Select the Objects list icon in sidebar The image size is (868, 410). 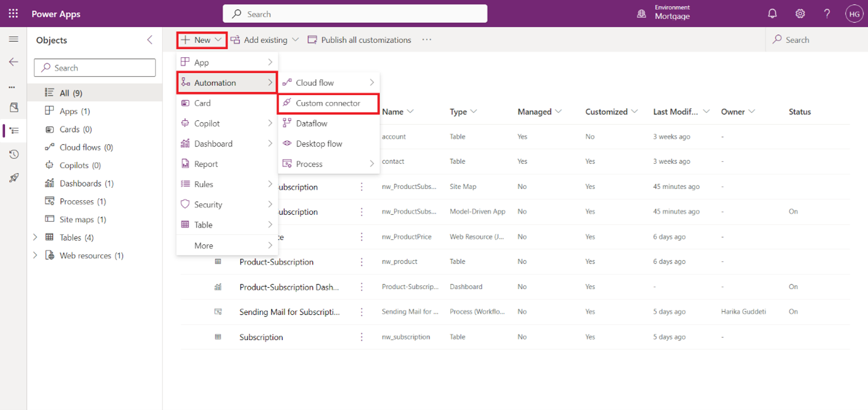point(13,130)
